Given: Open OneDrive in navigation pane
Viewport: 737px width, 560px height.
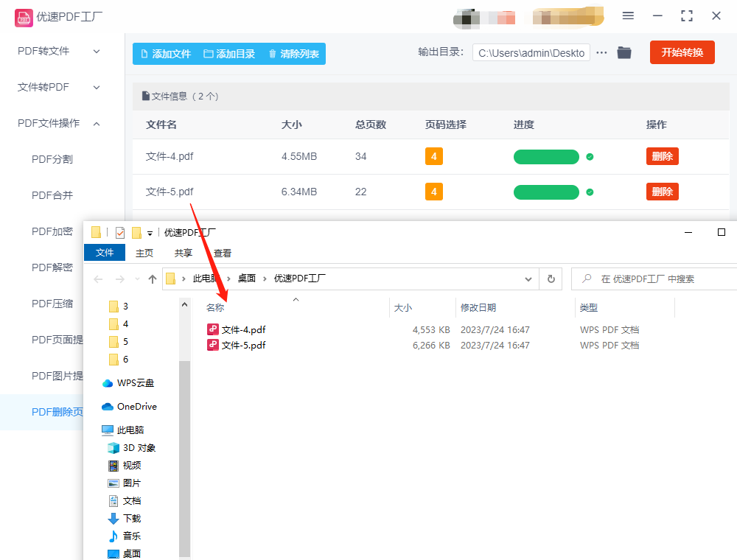Looking at the screenshot, I should point(129,407).
